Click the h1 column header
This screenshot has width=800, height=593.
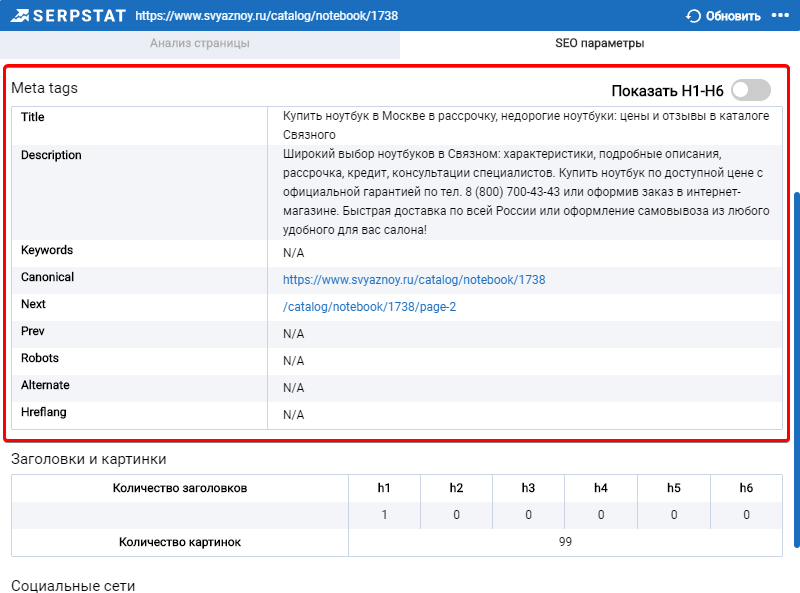pos(384,488)
